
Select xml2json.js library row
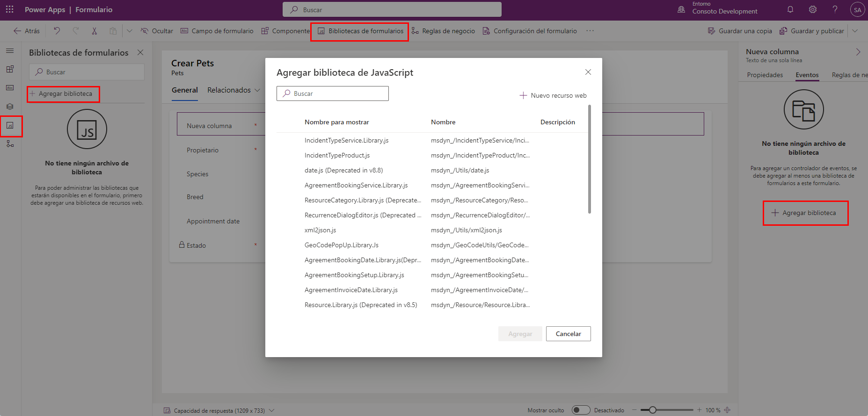(431, 230)
